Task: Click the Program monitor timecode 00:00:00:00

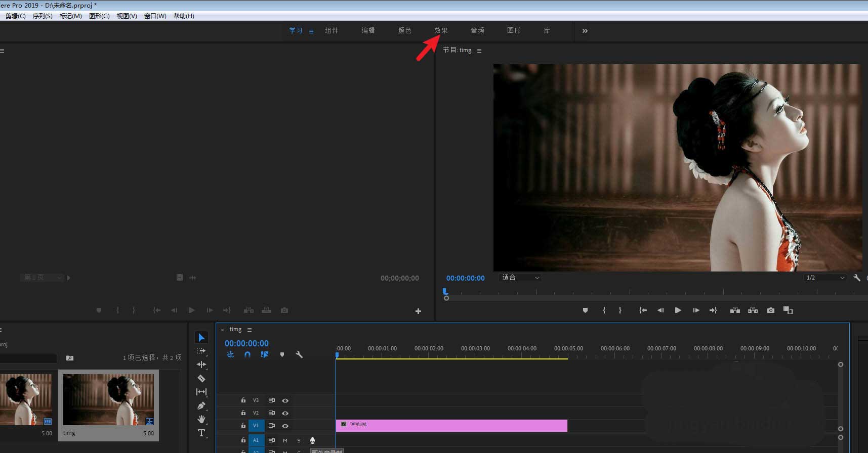Action: coord(465,278)
